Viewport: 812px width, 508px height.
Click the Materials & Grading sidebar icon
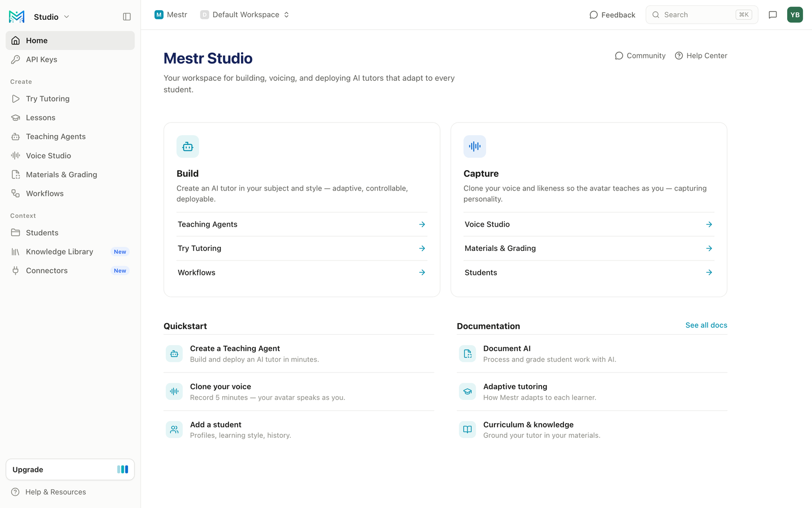point(16,174)
